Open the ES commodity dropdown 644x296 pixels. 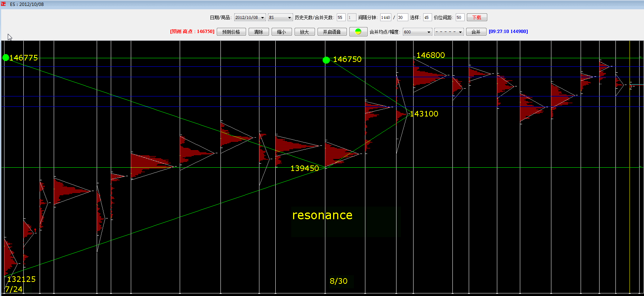(280, 17)
